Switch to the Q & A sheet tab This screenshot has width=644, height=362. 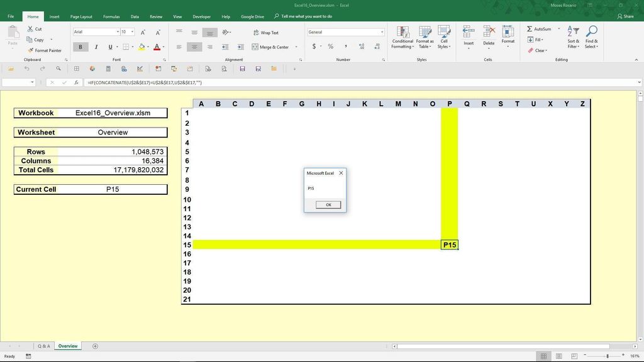(x=43, y=346)
